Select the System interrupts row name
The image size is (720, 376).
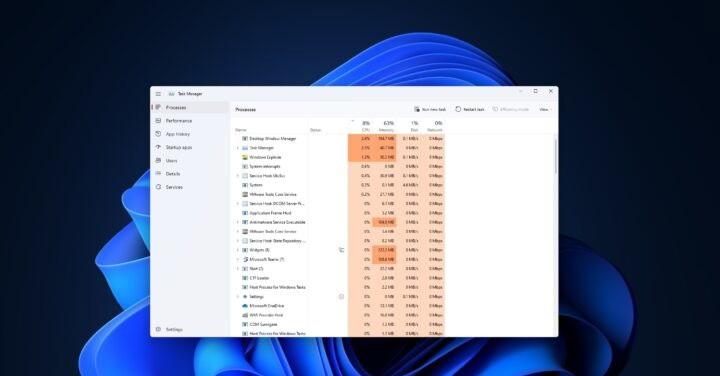(264, 166)
